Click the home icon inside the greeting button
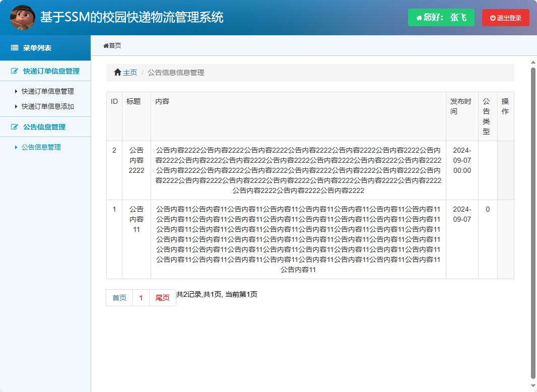537x392 pixels. coord(418,18)
